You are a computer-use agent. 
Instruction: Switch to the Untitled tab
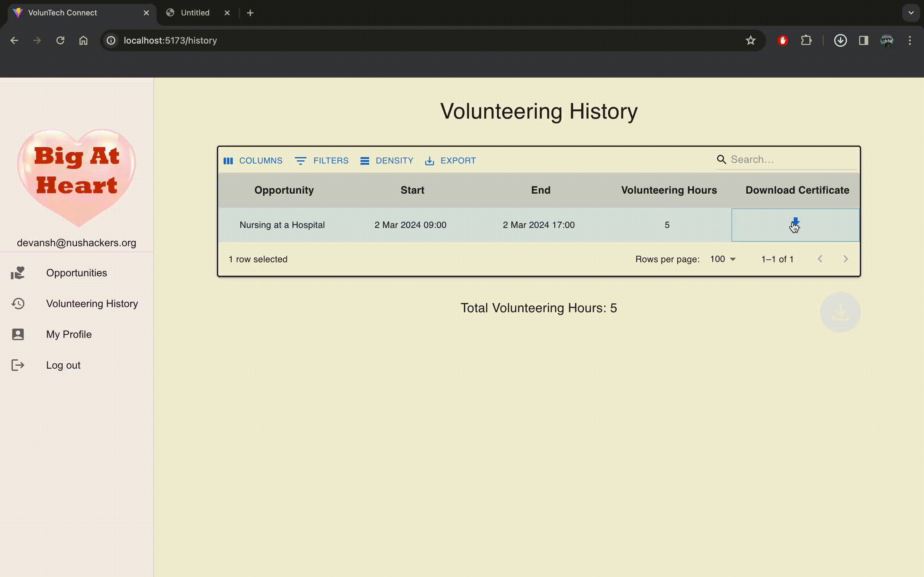(x=195, y=13)
